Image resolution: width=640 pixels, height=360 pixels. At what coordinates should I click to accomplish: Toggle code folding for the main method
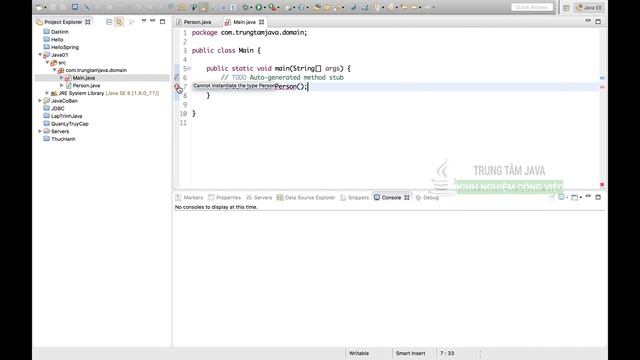pos(189,69)
